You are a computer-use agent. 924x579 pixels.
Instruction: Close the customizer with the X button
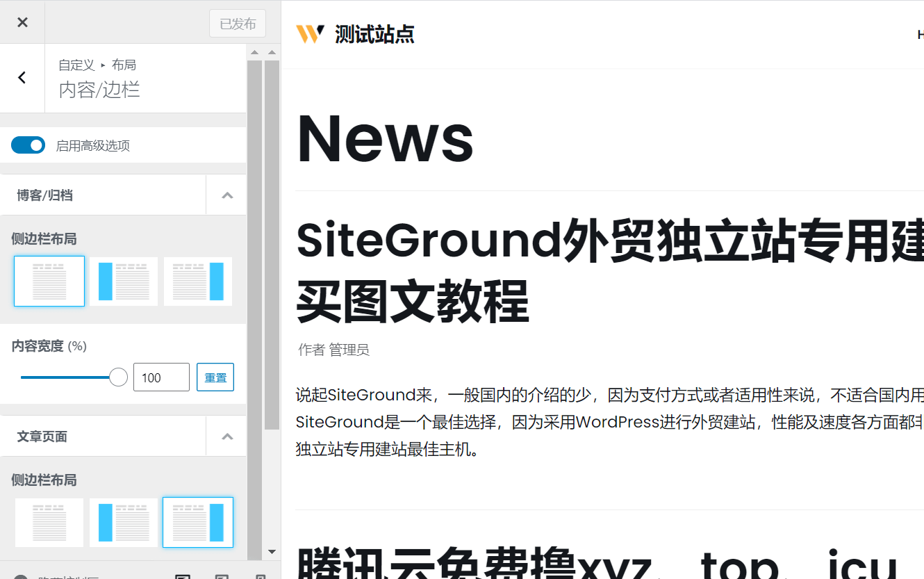tap(22, 22)
